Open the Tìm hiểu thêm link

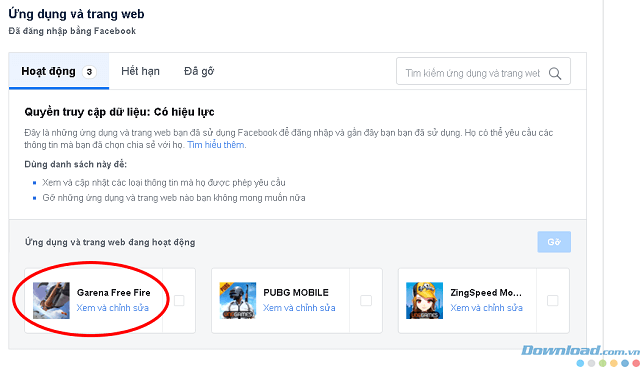click(x=216, y=145)
